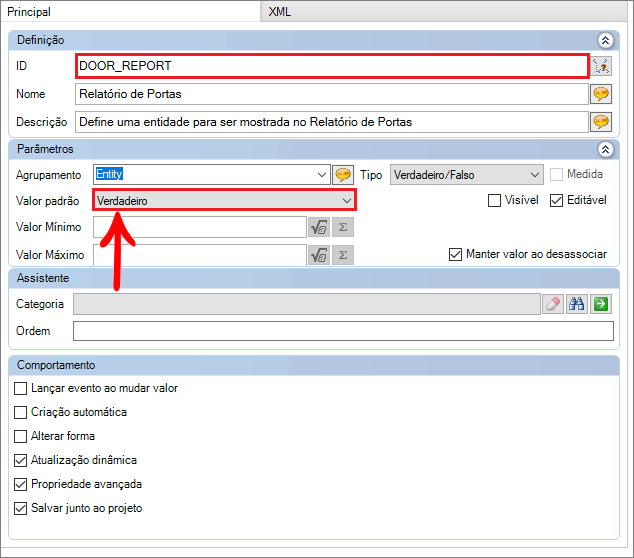Enable the Visível checkbox

point(495,201)
